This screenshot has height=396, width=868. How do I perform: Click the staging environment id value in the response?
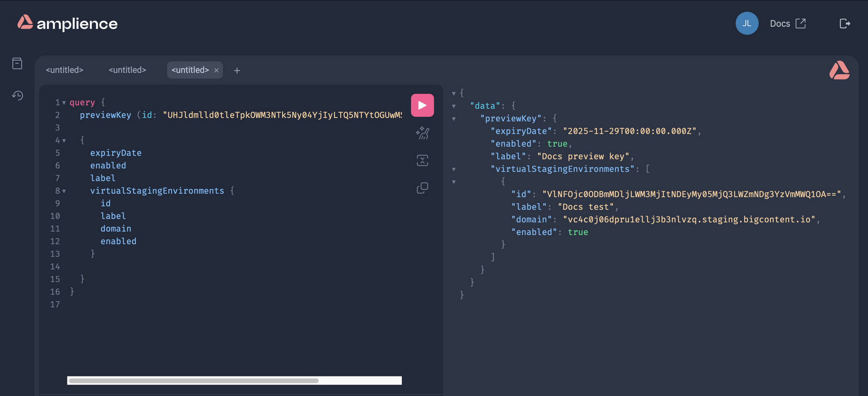692,194
